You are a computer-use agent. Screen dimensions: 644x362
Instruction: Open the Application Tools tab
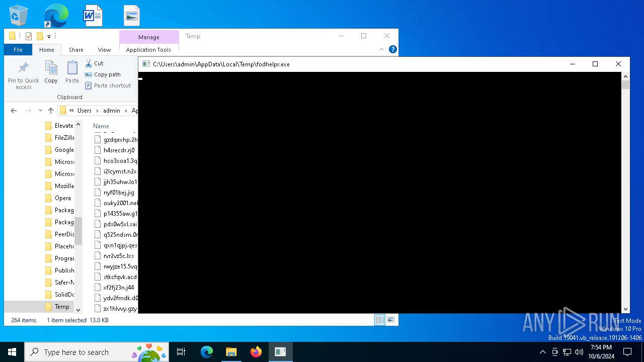pos(148,50)
